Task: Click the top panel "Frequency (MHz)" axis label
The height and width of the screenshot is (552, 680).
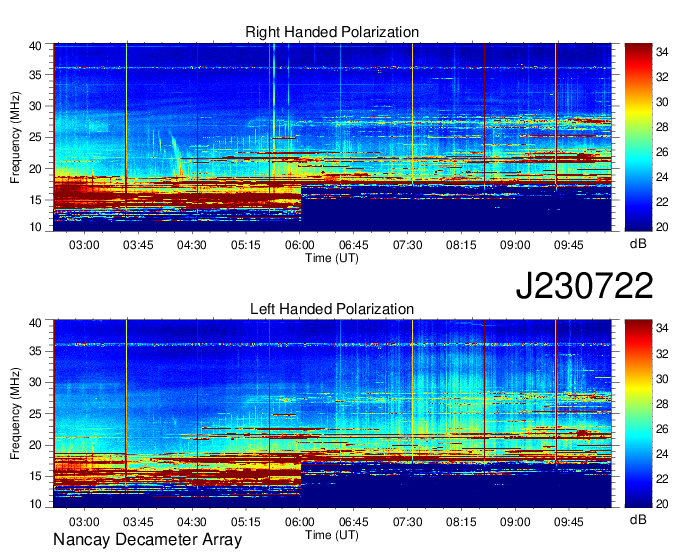Action: (15, 137)
